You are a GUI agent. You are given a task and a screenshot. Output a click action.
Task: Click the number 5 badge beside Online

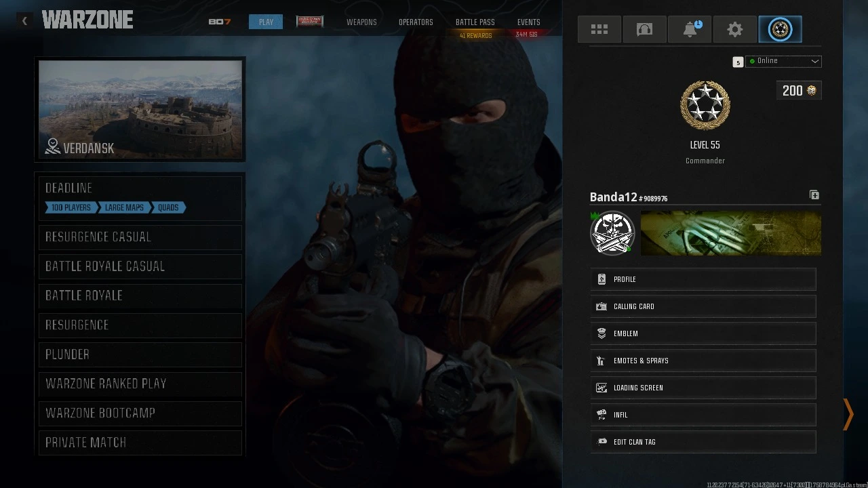[738, 62]
